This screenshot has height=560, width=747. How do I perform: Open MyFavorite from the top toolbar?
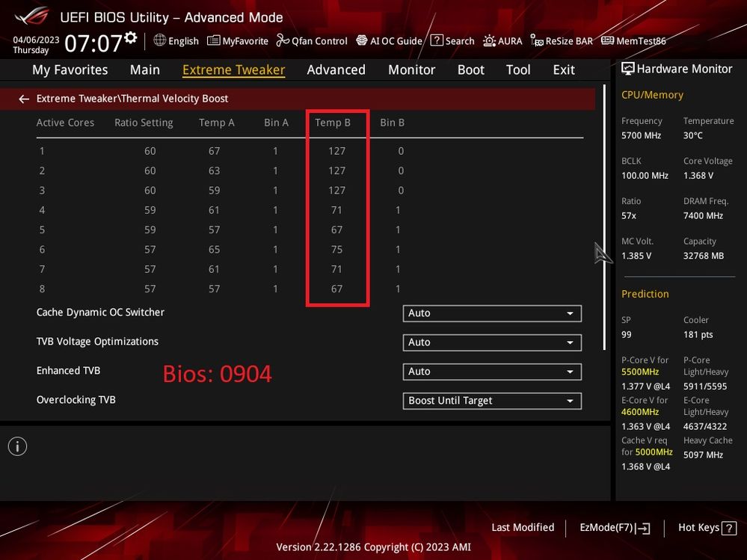[214, 40]
